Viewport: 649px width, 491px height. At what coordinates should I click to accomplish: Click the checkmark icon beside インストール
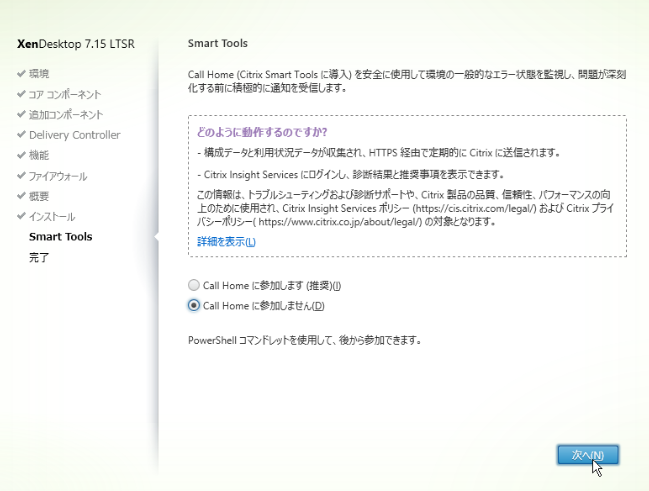click(22, 216)
